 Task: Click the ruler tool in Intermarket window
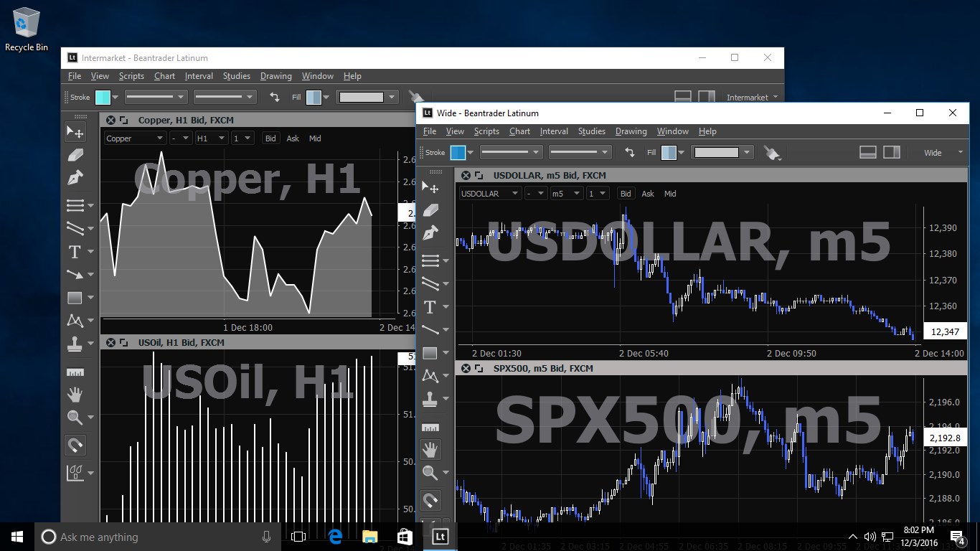pos(75,372)
